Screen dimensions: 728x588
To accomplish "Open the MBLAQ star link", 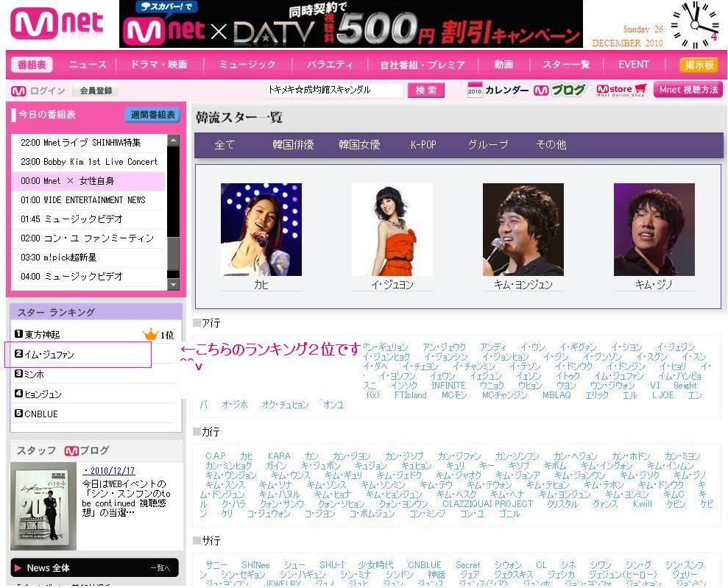I will pyautogui.click(x=556, y=395).
